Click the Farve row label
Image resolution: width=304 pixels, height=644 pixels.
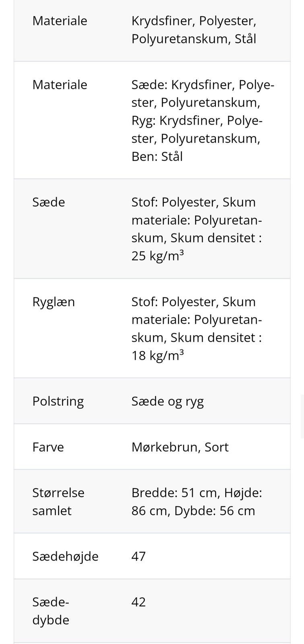pos(48,447)
